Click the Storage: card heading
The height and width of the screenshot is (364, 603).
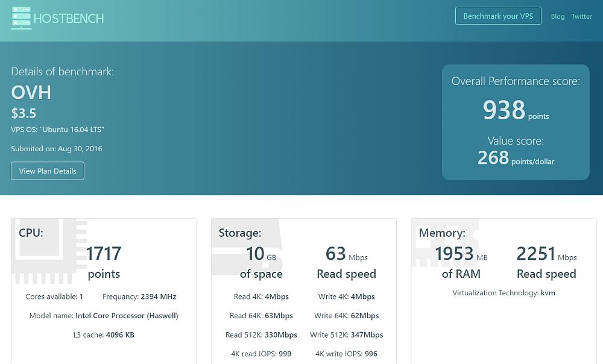[240, 233]
